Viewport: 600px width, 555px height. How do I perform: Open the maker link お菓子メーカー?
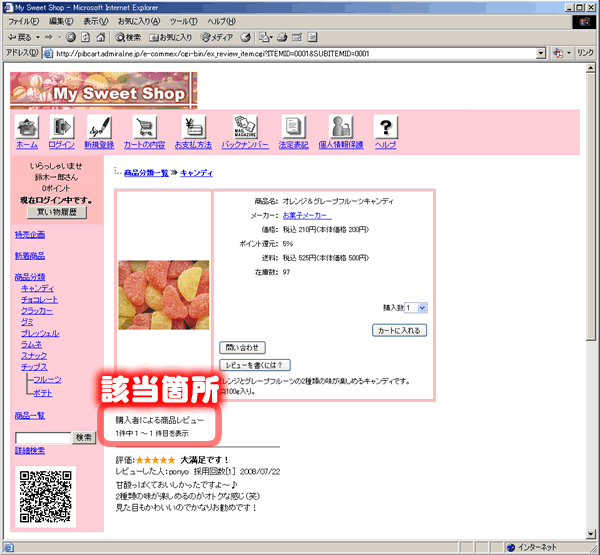pos(307,215)
